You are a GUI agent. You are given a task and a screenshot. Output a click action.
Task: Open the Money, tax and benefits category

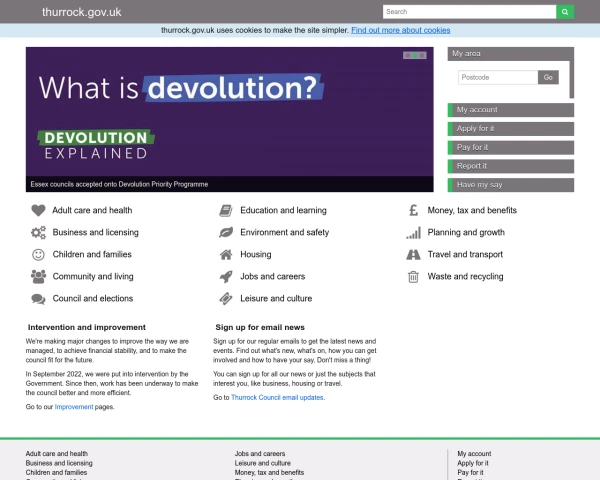click(x=472, y=210)
